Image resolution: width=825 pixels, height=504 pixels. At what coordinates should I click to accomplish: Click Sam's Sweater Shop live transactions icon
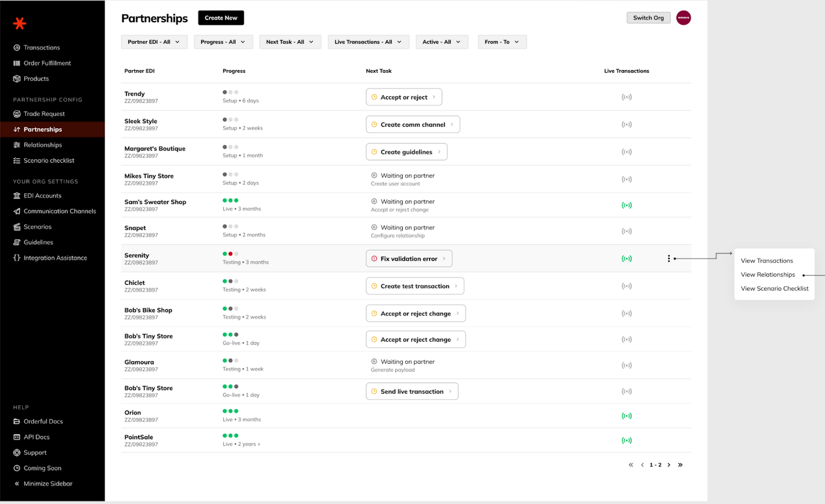coord(626,205)
